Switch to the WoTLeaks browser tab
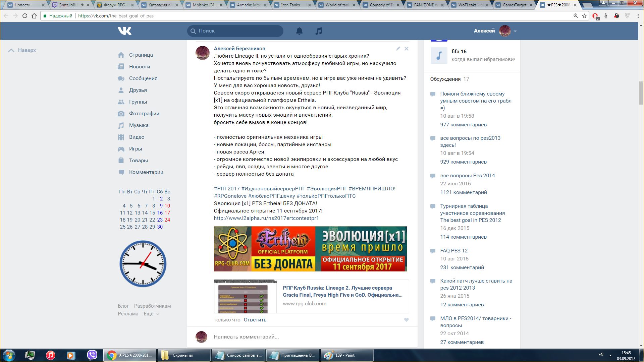The height and width of the screenshot is (362, 644). pos(470,5)
